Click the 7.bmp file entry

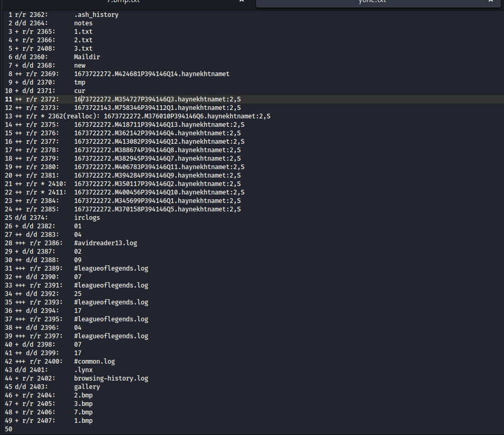point(83,412)
